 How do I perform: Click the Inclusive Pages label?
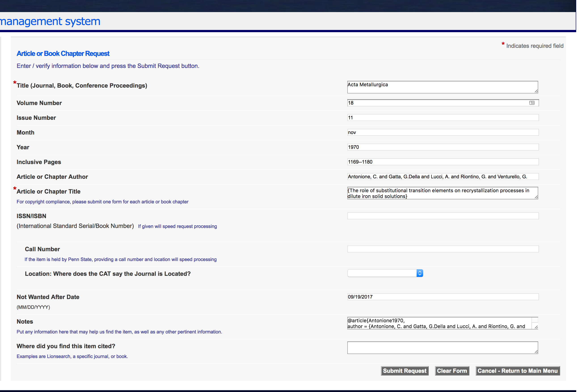[x=39, y=162]
